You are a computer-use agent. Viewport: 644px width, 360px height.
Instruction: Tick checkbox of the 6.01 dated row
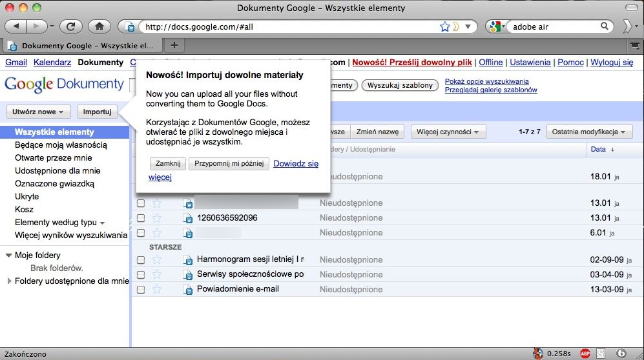pyautogui.click(x=141, y=233)
